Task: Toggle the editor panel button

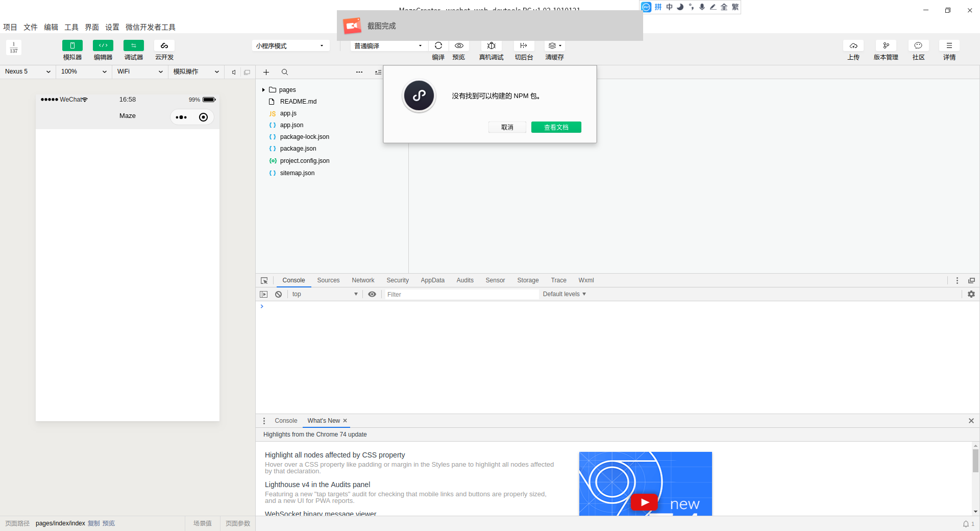Action: point(103,45)
